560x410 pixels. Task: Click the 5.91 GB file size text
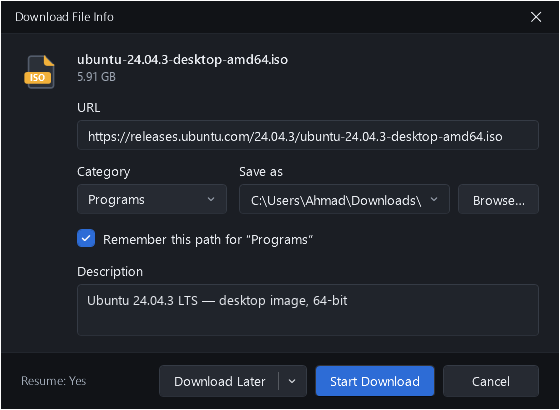(96, 77)
